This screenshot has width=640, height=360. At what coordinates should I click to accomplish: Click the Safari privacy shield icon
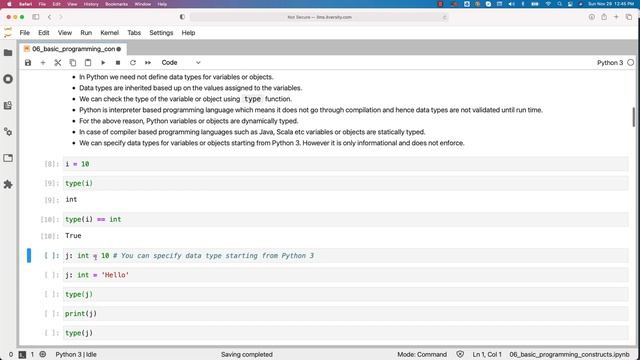click(x=182, y=17)
